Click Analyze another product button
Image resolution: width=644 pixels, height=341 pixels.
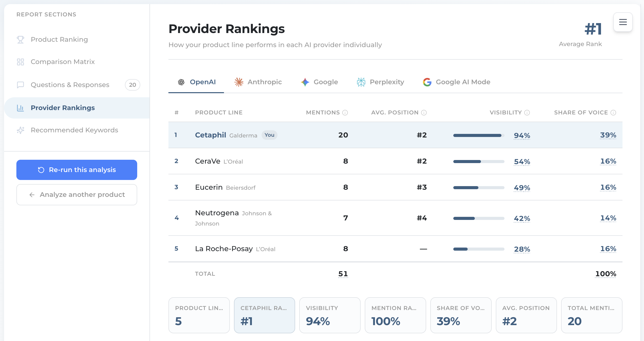pyautogui.click(x=77, y=195)
